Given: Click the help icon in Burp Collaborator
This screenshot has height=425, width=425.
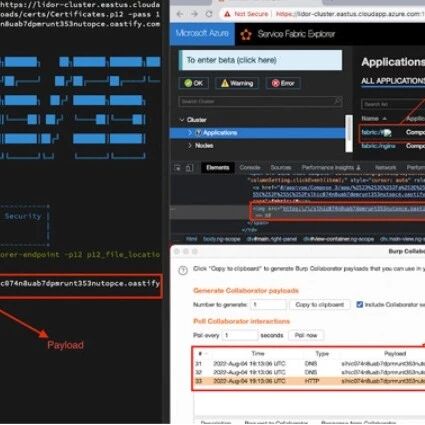Looking at the screenshot, I should coord(183,270).
